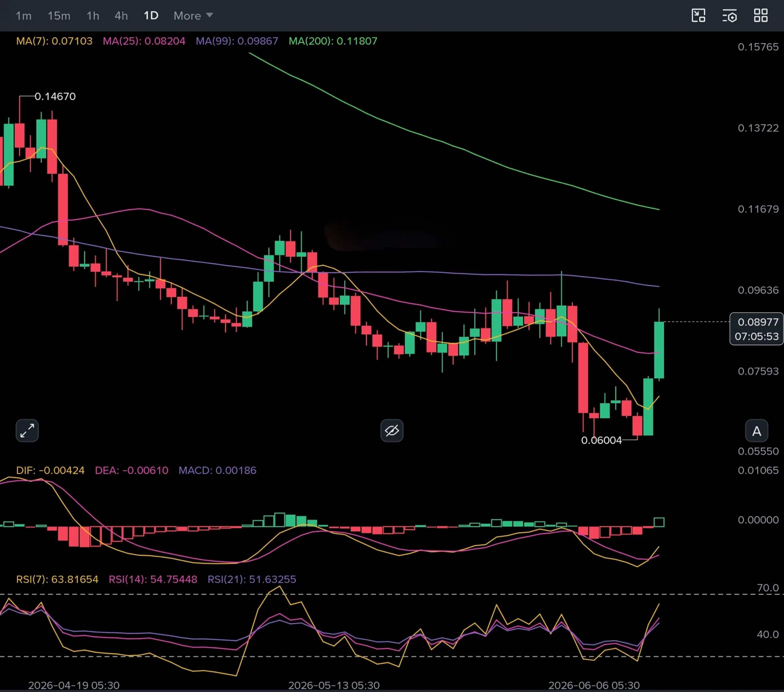The width and height of the screenshot is (784, 692).
Task: Expand chart to fullscreen with arrows icon
Action: pos(27,431)
